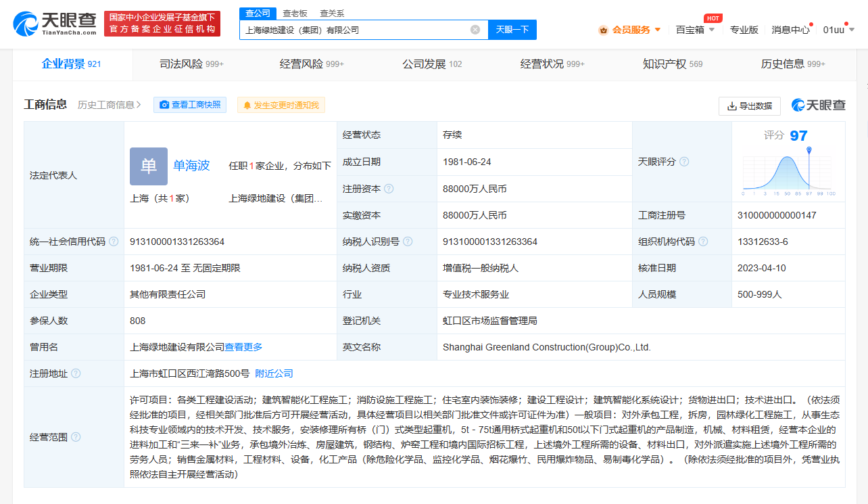Click the camera icon on 查看工商快照
The image size is (868, 504).
164,105
